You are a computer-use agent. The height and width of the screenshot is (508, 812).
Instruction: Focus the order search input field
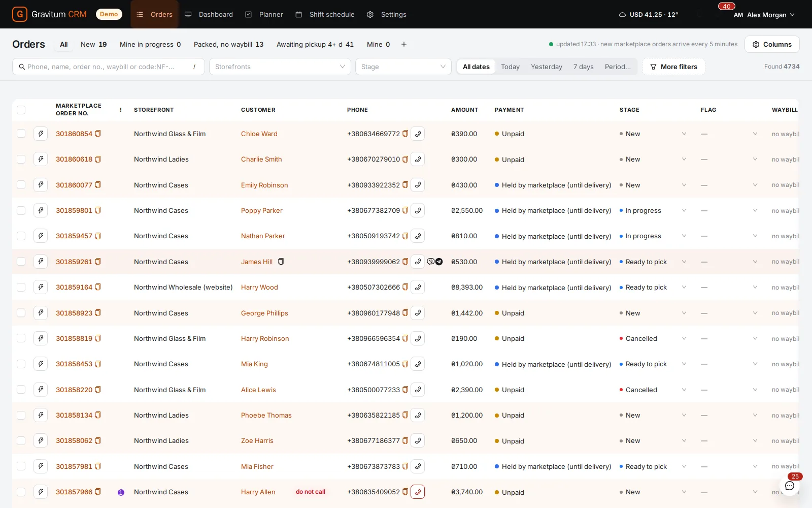pyautogui.click(x=109, y=67)
